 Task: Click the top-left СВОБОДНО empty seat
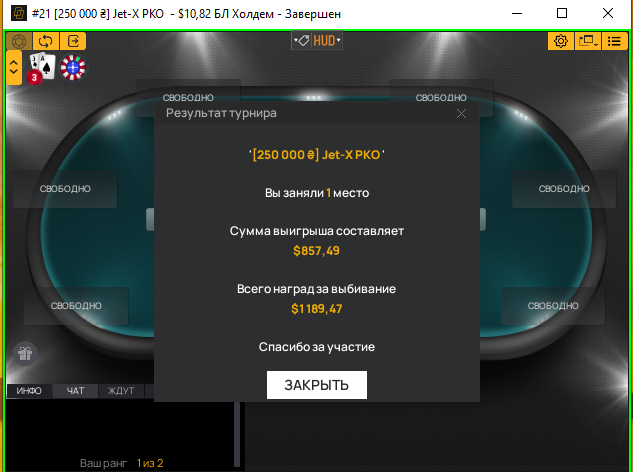188,97
